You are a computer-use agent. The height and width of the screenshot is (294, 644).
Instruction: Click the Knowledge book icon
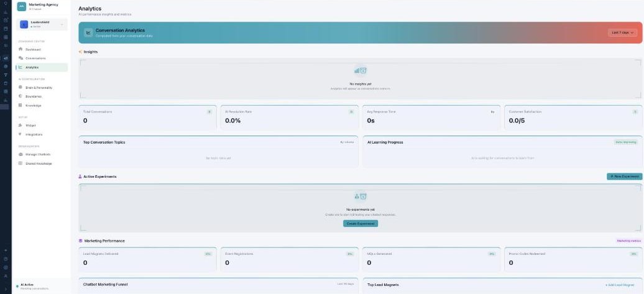[x=21, y=106]
